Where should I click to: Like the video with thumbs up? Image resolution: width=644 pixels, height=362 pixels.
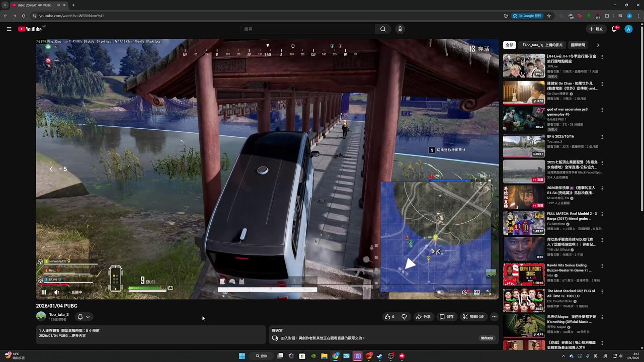point(389,317)
